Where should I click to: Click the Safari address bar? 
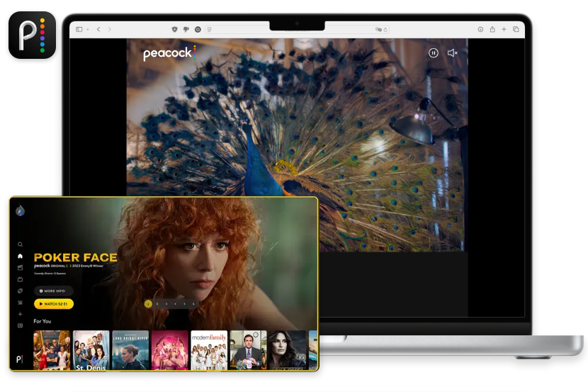pos(296,29)
